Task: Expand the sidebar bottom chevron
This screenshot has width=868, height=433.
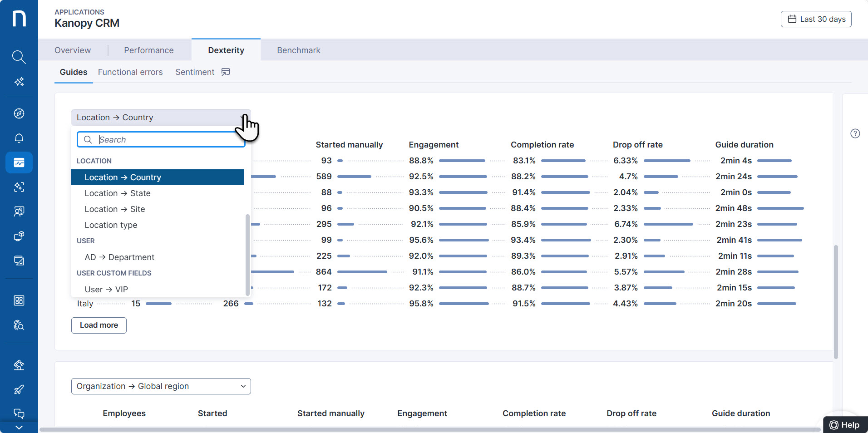Action: point(19,427)
